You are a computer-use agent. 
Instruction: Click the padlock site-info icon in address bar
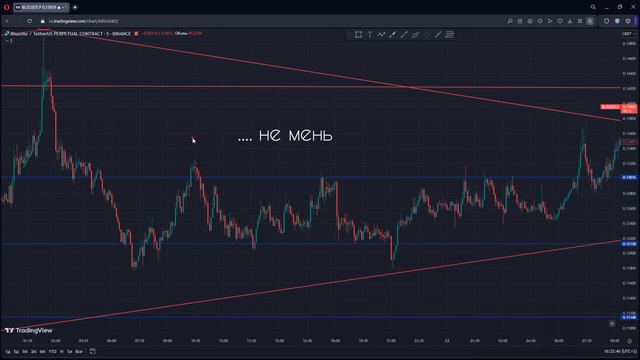[42, 21]
